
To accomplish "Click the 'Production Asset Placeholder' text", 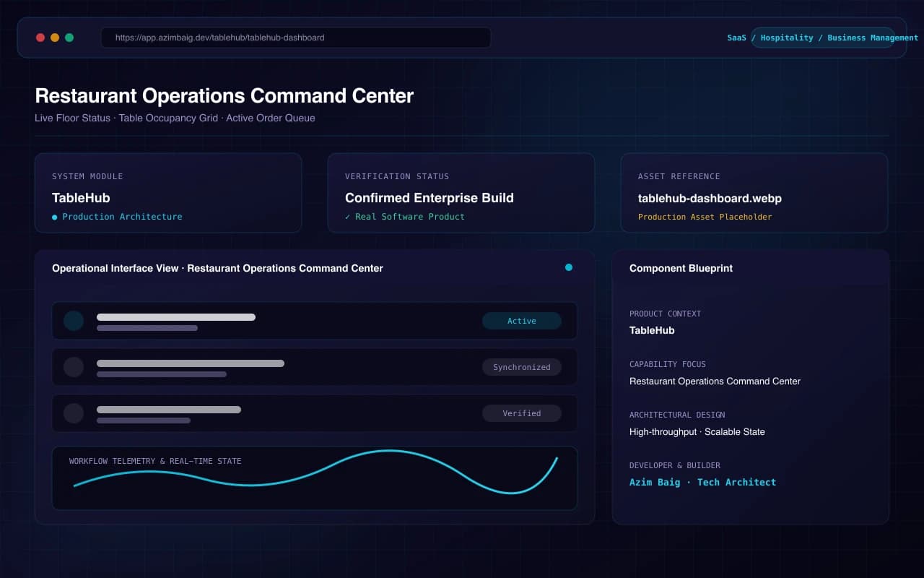I will (x=705, y=217).
